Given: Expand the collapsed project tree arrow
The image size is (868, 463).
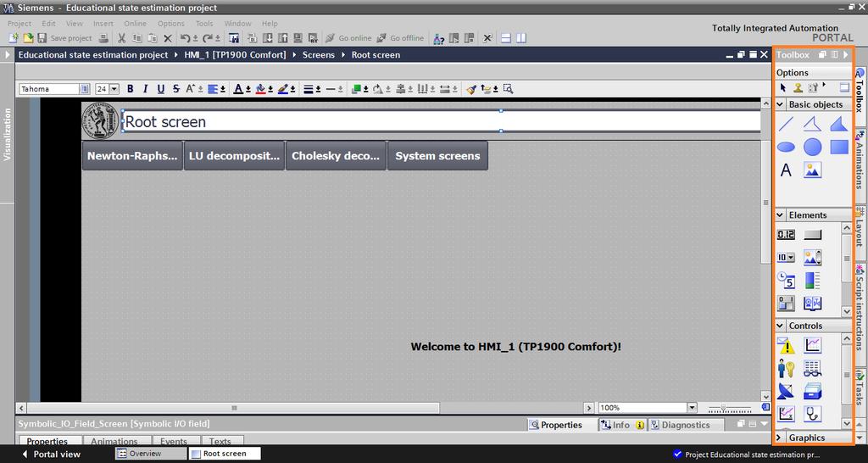Looking at the screenshot, I should coord(7,55).
